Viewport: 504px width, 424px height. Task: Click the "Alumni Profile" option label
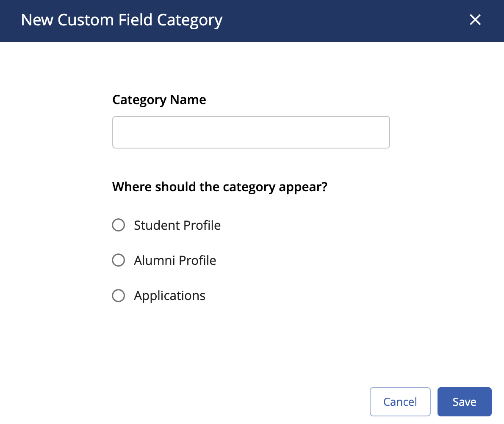tap(175, 260)
